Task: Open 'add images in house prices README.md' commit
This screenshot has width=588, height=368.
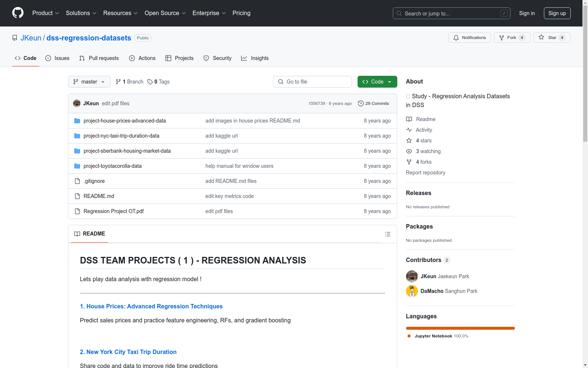Action: [x=252, y=121]
